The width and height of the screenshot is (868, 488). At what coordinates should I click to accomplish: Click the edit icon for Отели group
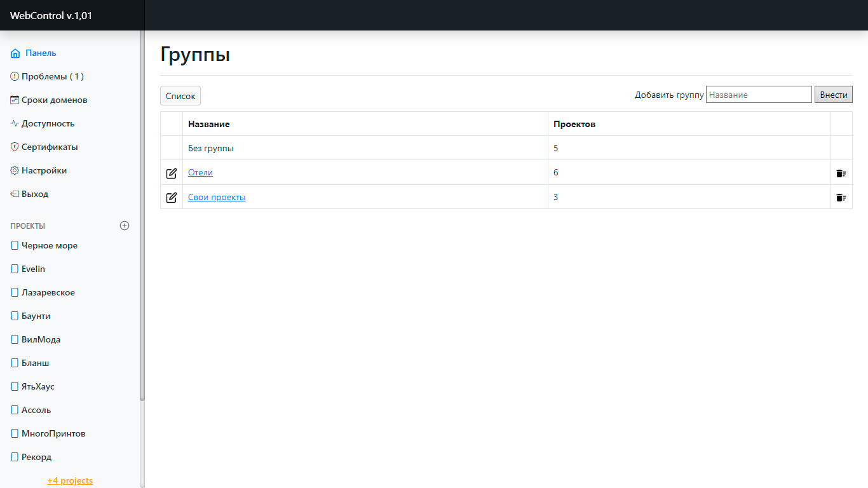pos(171,173)
